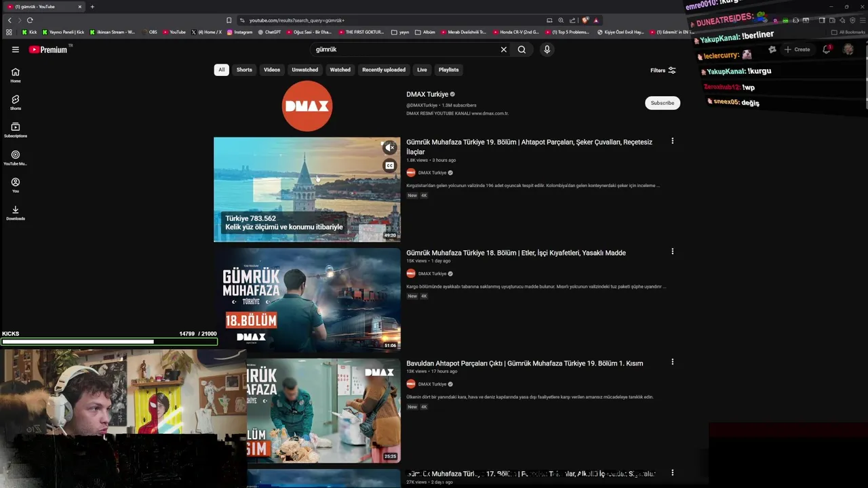Screen dimensions: 868x488
Task: Select the Live filter chip
Action: click(422, 70)
